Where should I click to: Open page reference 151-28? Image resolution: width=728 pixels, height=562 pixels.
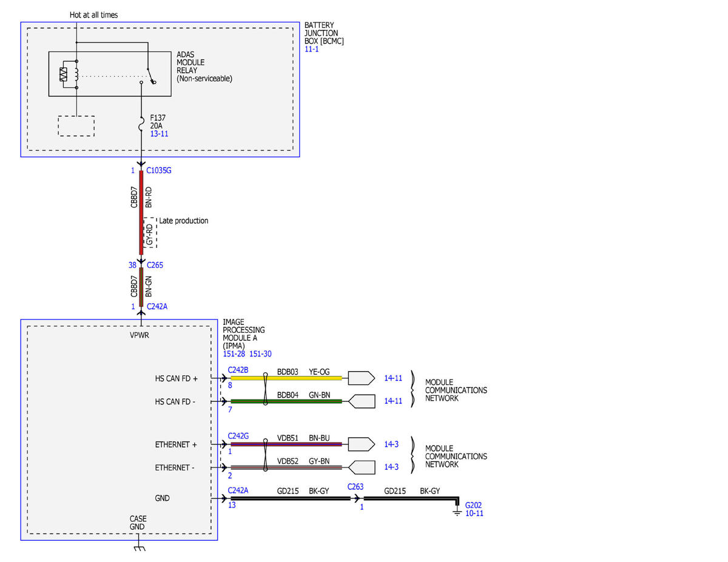(234, 353)
